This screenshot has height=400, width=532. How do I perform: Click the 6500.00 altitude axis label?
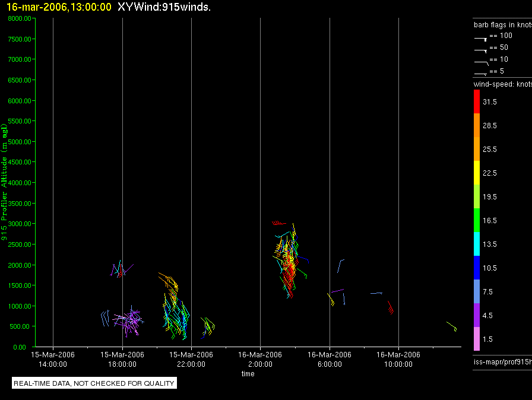(x=20, y=80)
